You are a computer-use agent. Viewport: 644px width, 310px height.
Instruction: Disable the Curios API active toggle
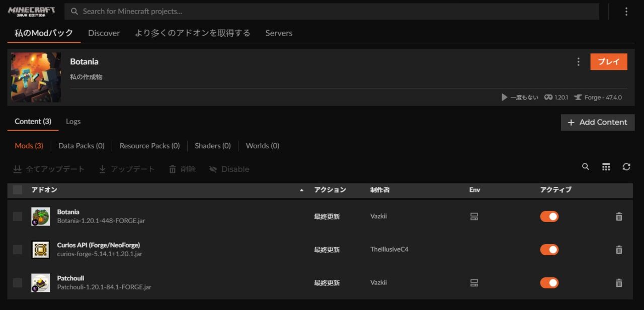point(549,250)
